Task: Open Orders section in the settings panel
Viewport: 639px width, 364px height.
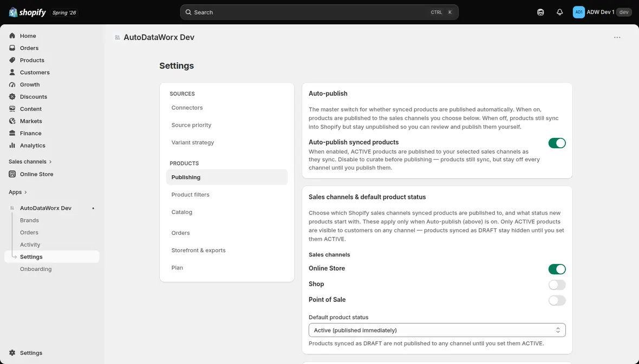Action: click(x=227, y=233)
